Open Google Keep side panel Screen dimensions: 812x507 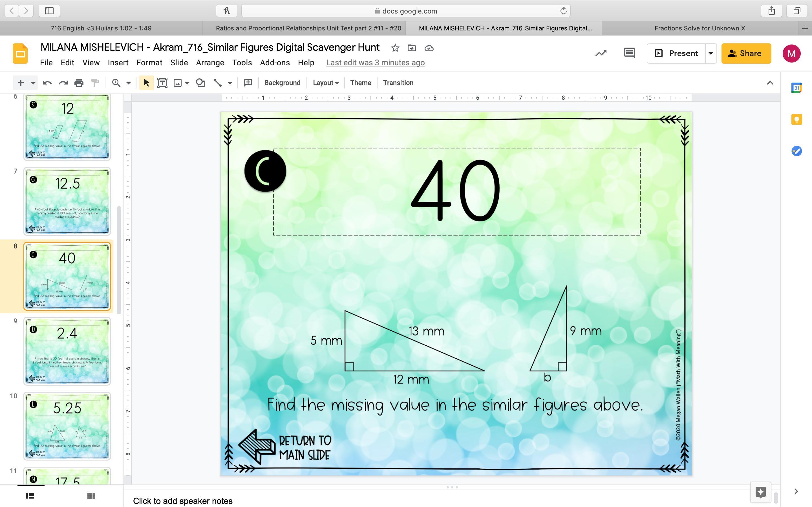pyautogui.click(x=796, y=120)
